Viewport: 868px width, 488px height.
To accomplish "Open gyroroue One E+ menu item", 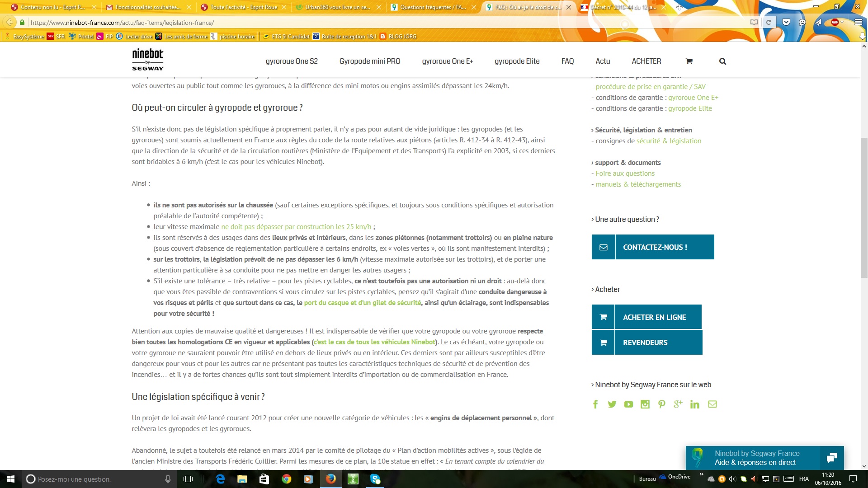I will point(448,61).
